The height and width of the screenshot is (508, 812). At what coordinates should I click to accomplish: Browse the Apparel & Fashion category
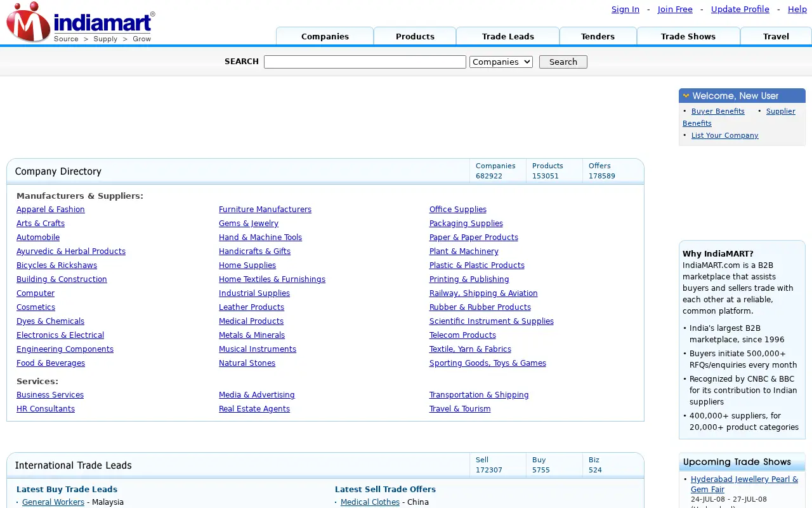(x=51, y=210)
